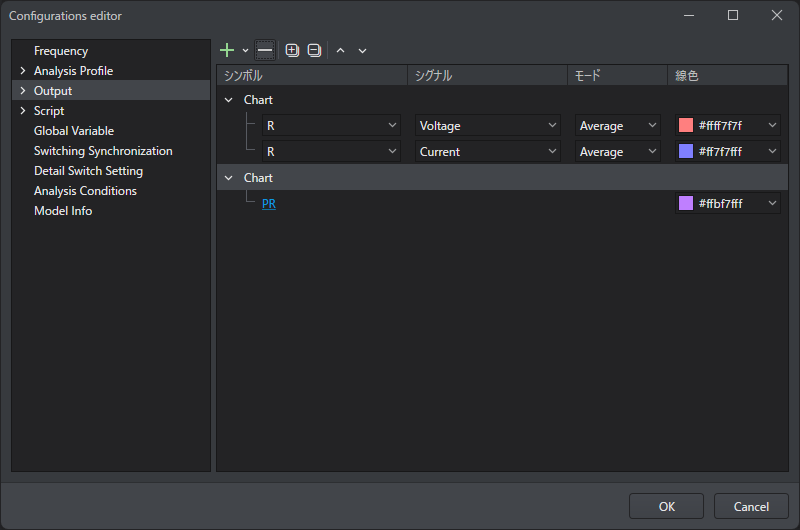This screenshot has height=530, width=800.
Task: Click the PR link
Action: pyautogui.click(x=269, y=204)
